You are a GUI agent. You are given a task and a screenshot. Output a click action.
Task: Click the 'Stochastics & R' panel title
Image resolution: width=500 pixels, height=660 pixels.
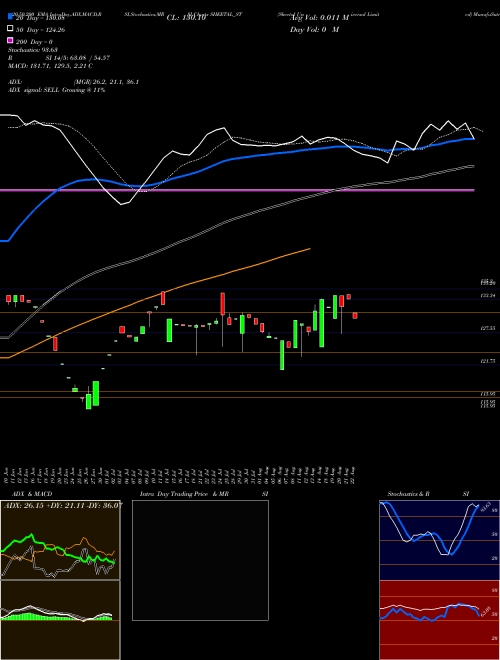408,494
